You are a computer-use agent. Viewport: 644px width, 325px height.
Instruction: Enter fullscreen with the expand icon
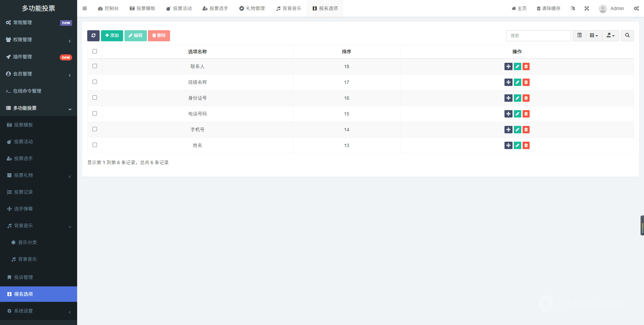tap(587, 8)
